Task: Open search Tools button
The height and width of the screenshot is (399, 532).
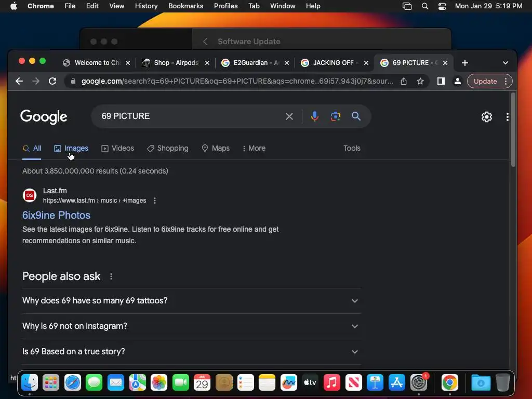Action: (352, 148)
